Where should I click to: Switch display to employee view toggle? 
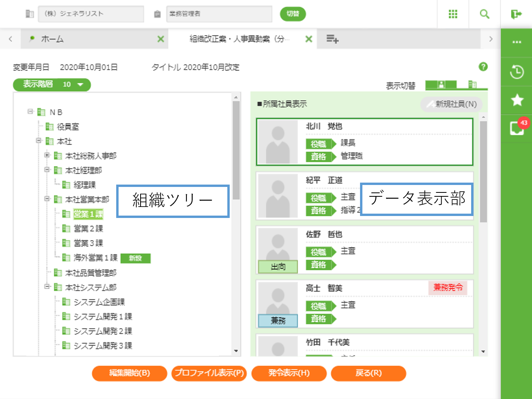point(441,84)
